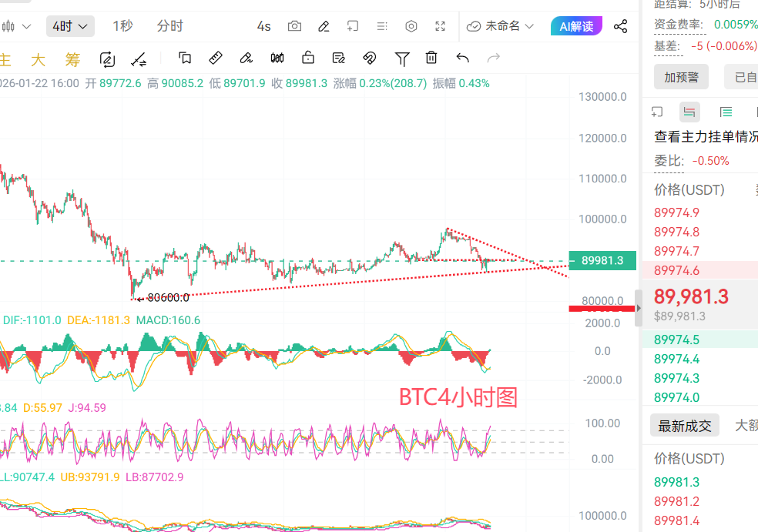Screen dimensions: 758x532
Task: Open the 未命名 layout dropdown
Action: (x=501, y=26)
